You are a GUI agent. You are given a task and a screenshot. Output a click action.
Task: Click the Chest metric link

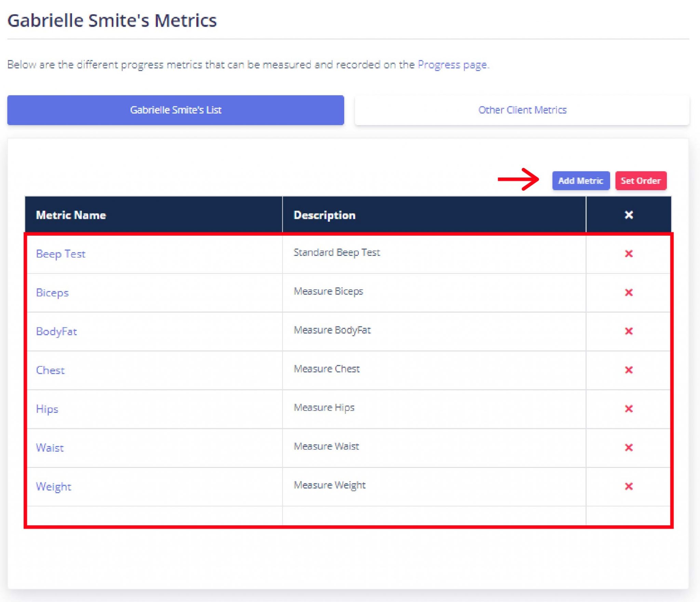[51, 370]
